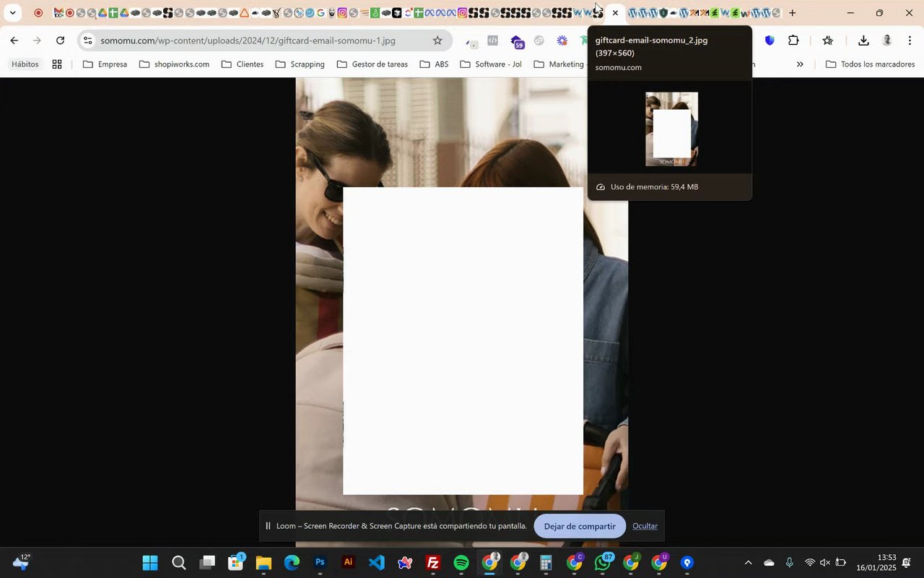The width and height of the screenshot is (924, 578).
Task: Open Spotify from the taskbar
Action: coord(461,563)
